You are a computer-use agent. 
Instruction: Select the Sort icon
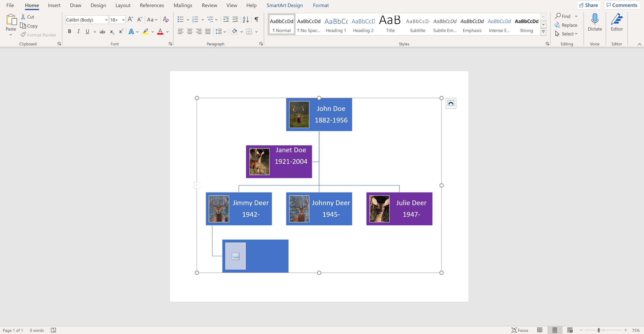tap(245, 19)
